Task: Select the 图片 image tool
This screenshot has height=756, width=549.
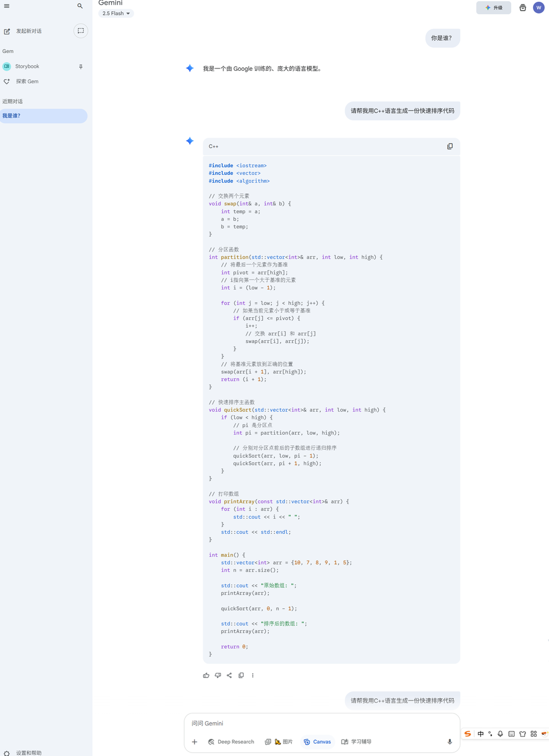Action: point(279,742)
